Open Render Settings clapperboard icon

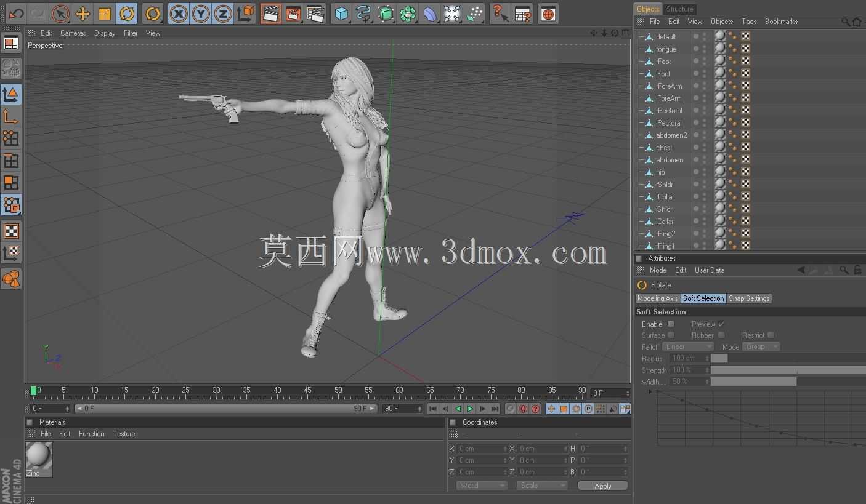click(x=315, y=13)
